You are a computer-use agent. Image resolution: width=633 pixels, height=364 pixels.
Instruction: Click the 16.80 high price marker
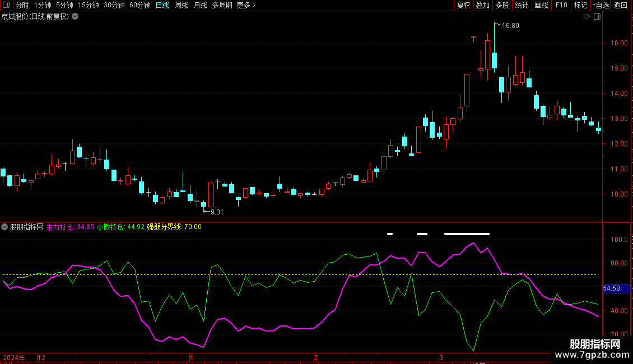click(x=510, y=25)
